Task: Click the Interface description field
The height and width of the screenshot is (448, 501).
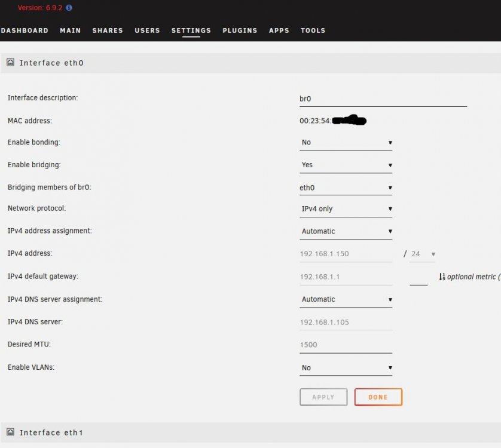Action: click(x=383, y=99)
